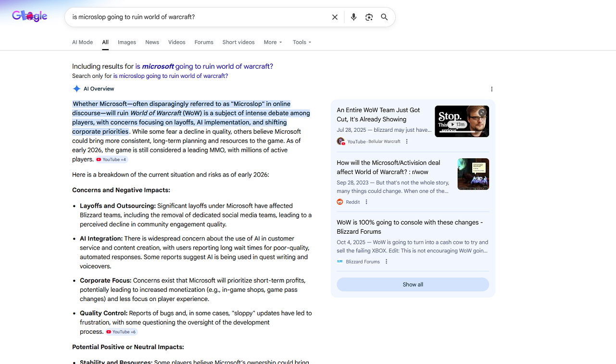Search only for the original microslop query

point(171,76)
